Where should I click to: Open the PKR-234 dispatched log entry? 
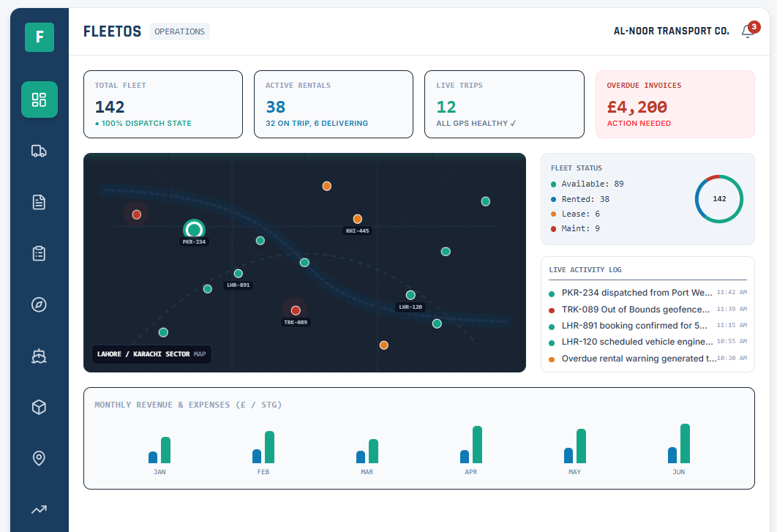(x=647, y=293)
